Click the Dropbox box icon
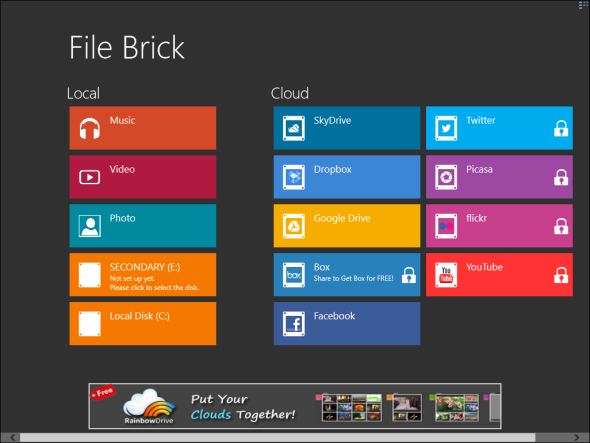Screen dimensions: 590x443 [294, 177]
